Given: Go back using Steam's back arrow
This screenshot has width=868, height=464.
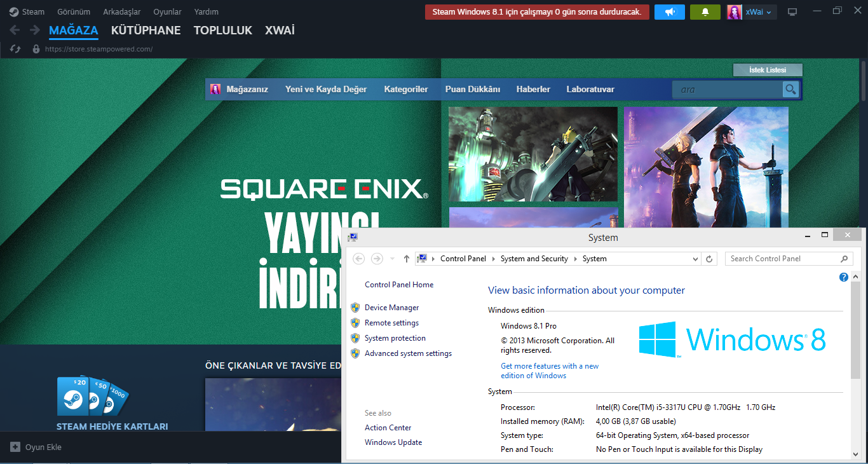Looking at the screenshot, I should click(x=15, y=30).
